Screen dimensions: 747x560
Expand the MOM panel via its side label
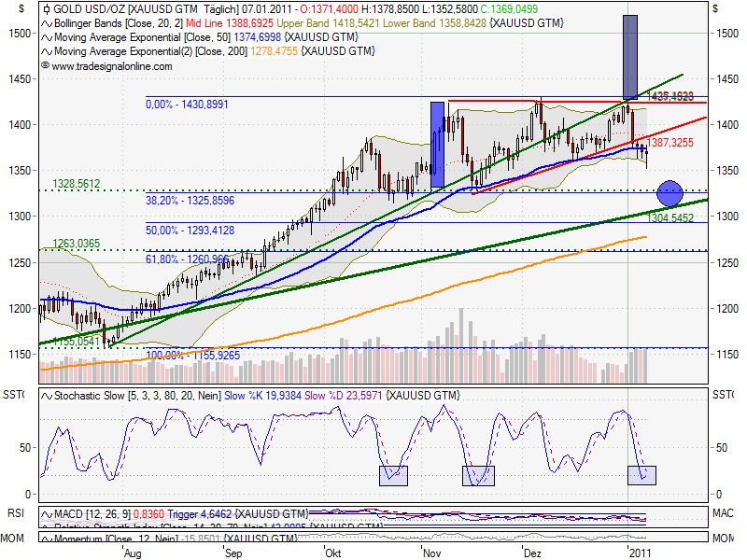(14, 538)
